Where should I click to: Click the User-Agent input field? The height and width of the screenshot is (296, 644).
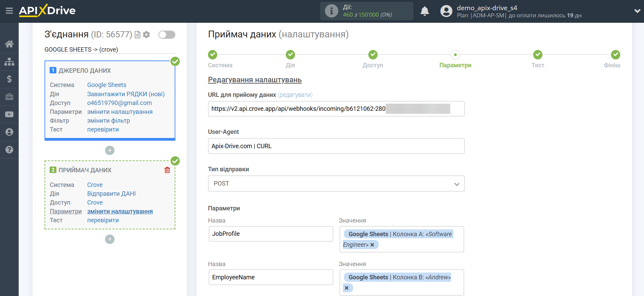coord(336,146)
